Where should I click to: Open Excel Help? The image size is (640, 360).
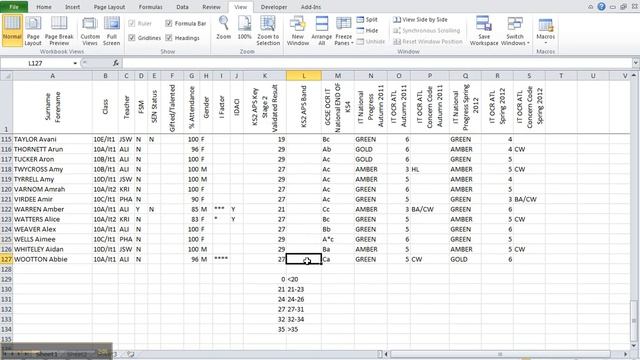(x=601, y=7)
